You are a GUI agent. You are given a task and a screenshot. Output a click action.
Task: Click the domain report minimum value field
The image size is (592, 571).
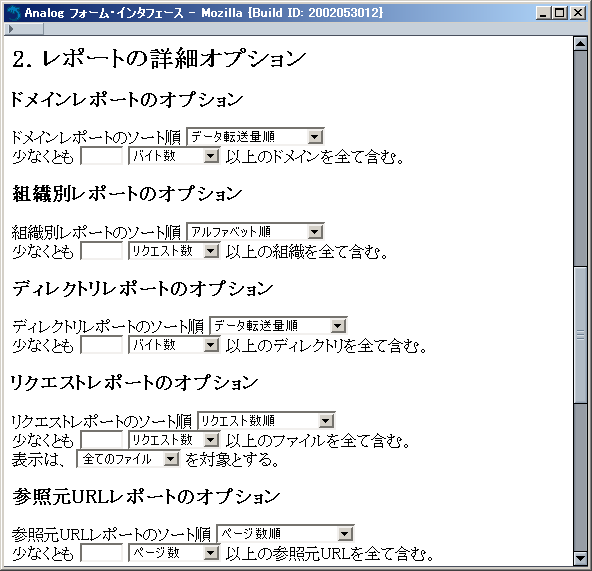tap(102, 156)
